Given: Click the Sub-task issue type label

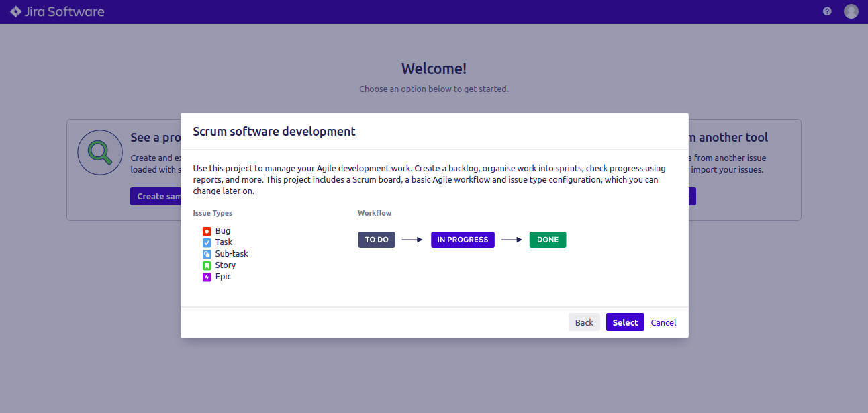Looking at the screenshot, I should tap(232, 254).
